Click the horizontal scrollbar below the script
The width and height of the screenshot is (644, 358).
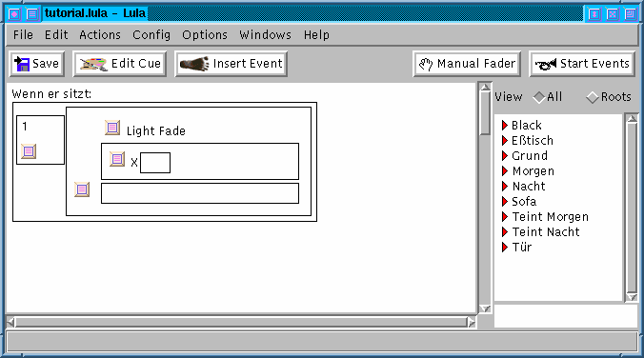pyautogui.click(x=241, y=322)
